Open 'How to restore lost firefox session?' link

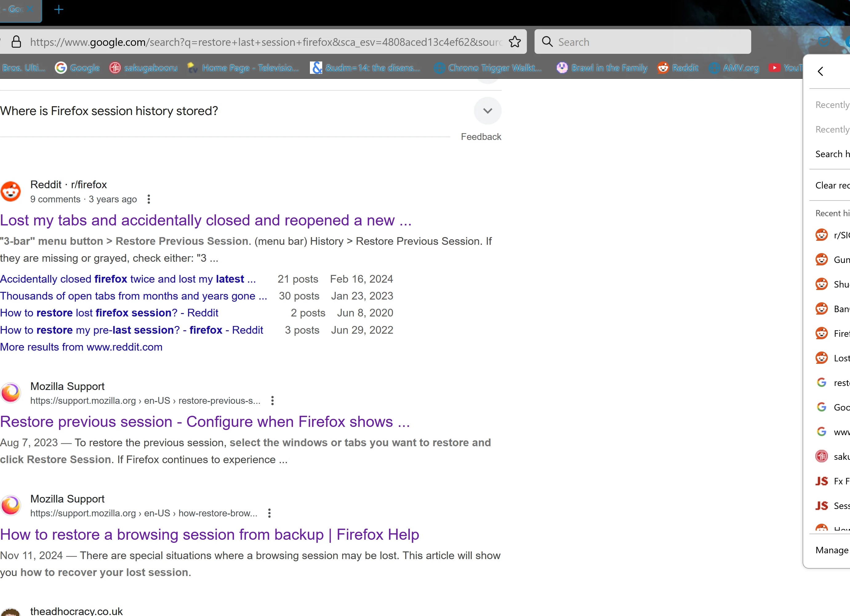109,313
